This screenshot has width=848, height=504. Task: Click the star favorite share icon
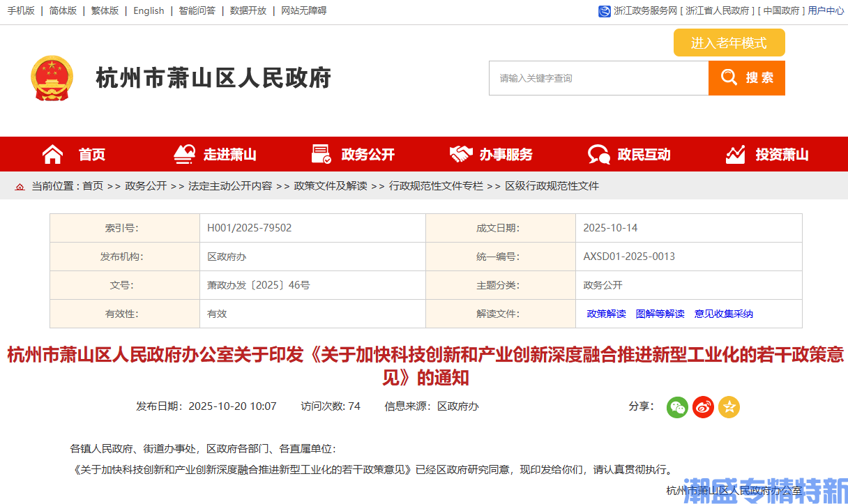[x=728, y=406]
